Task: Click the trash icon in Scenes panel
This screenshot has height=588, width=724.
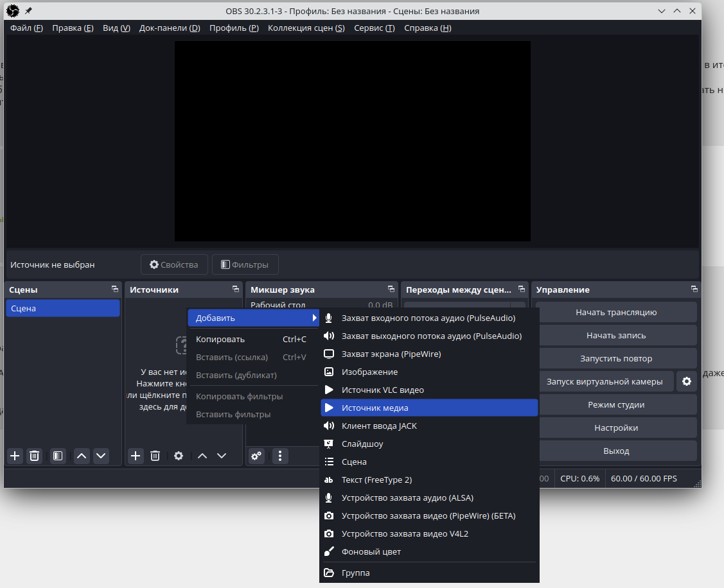Action: coord(35,456)
